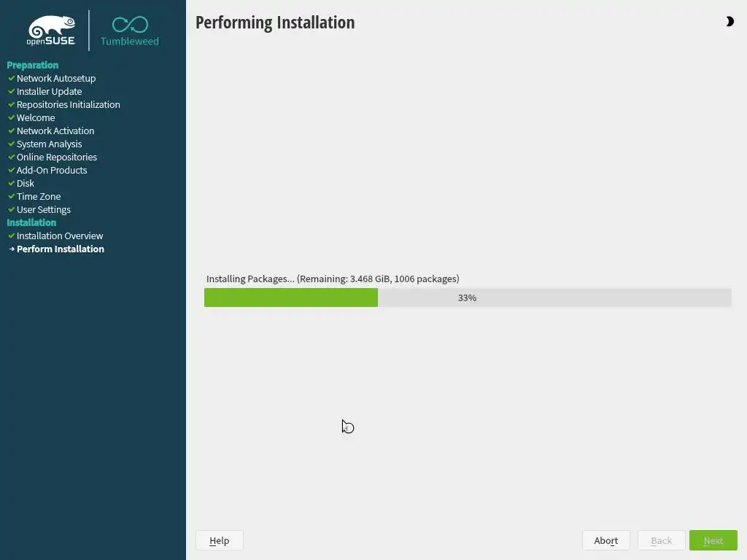Select Online Repositories in the sidebar

point(57,157)
